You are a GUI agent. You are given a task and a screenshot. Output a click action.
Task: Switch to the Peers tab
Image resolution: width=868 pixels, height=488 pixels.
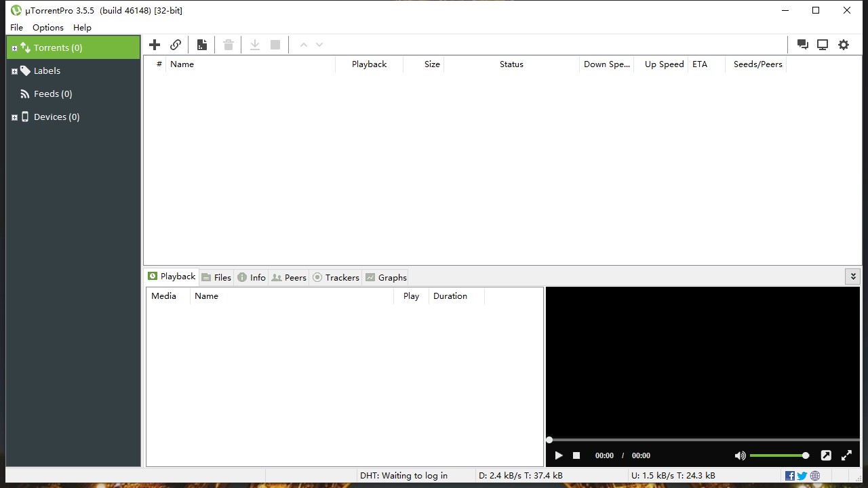[x=289, y=277]
